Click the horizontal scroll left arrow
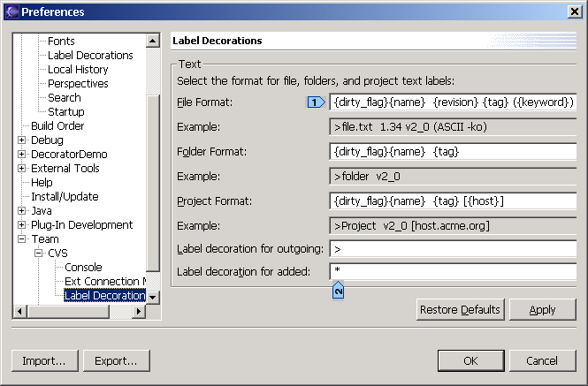The width and height of the screenshot is (588, 386). (x=19, y=311)
